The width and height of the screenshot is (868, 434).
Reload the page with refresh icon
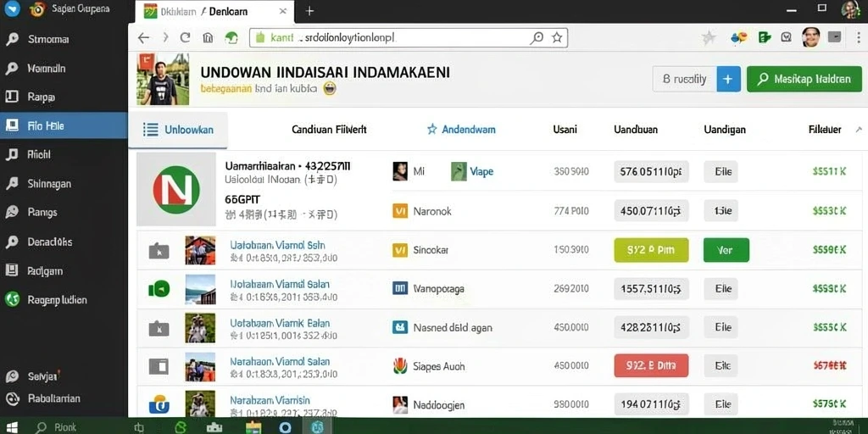[185, 37]
